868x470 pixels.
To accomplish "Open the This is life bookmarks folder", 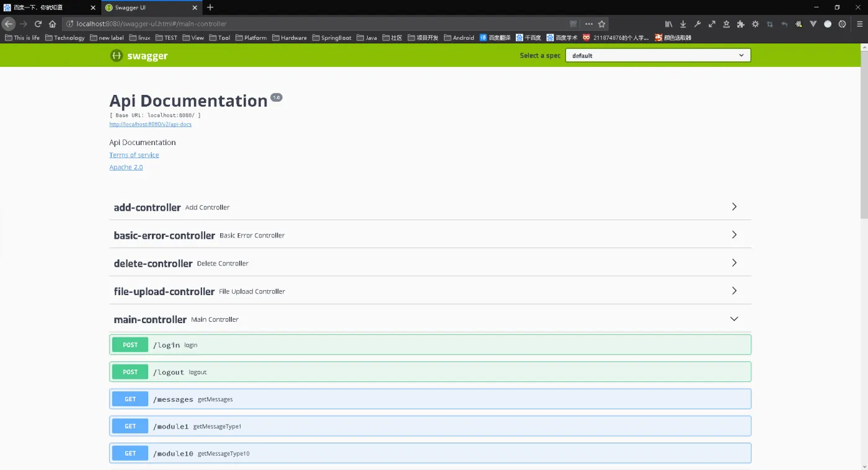I will point(22,38).
